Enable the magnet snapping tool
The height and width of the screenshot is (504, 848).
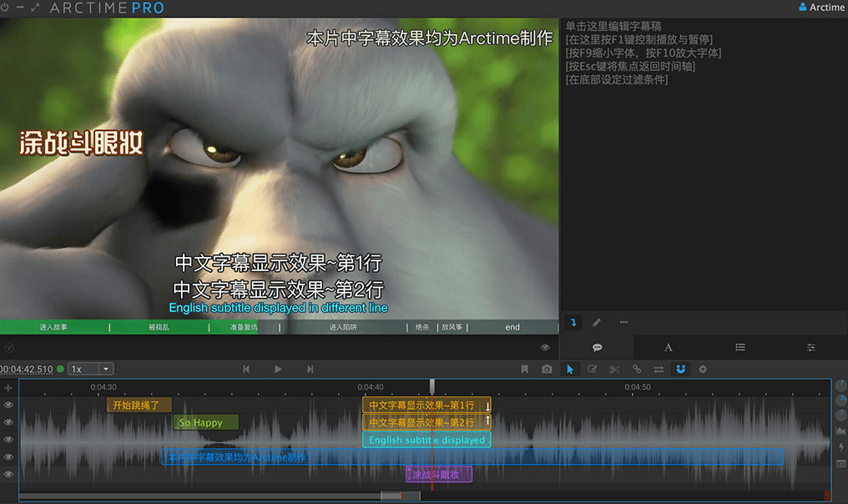pyautogui.click(x=681, y=369)
